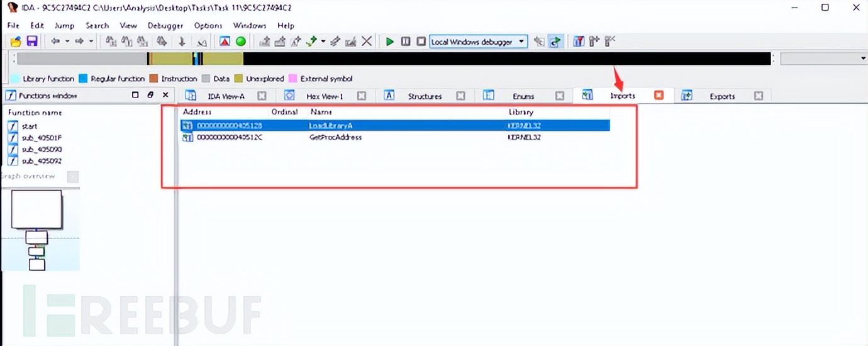
Task: Click the graph overview top node
Action: coord(36,209)
